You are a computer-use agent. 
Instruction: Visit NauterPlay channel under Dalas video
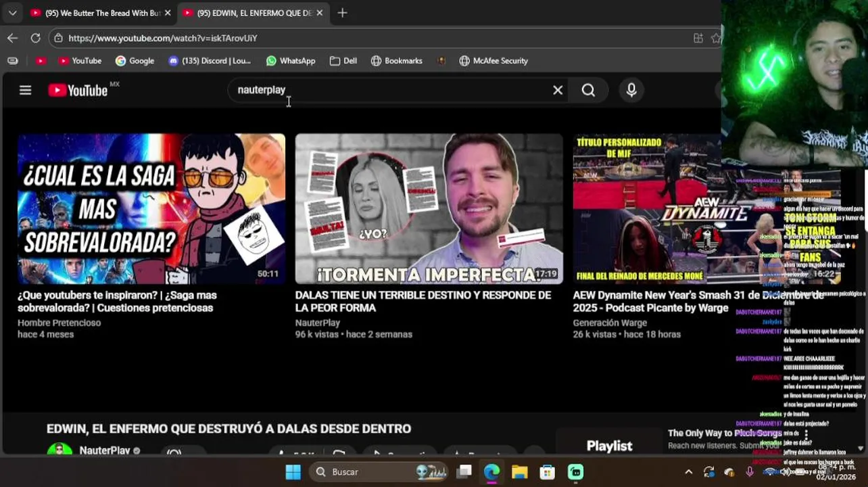tap(318, 323)
